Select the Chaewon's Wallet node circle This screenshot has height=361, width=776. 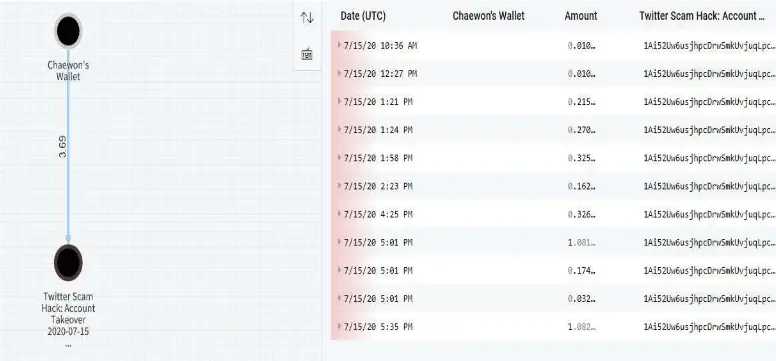68,31
